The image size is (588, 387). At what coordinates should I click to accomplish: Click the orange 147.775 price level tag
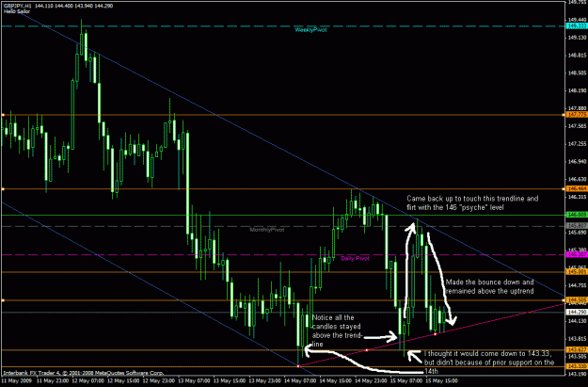[x=577, y=115]
